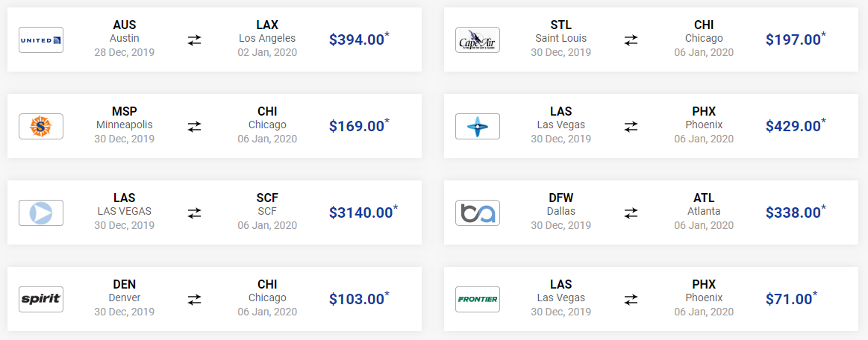The width and height of the screenshot is (868, 340).
Task: Click the blue four-point star airline logo
Action: coord(477,126)
